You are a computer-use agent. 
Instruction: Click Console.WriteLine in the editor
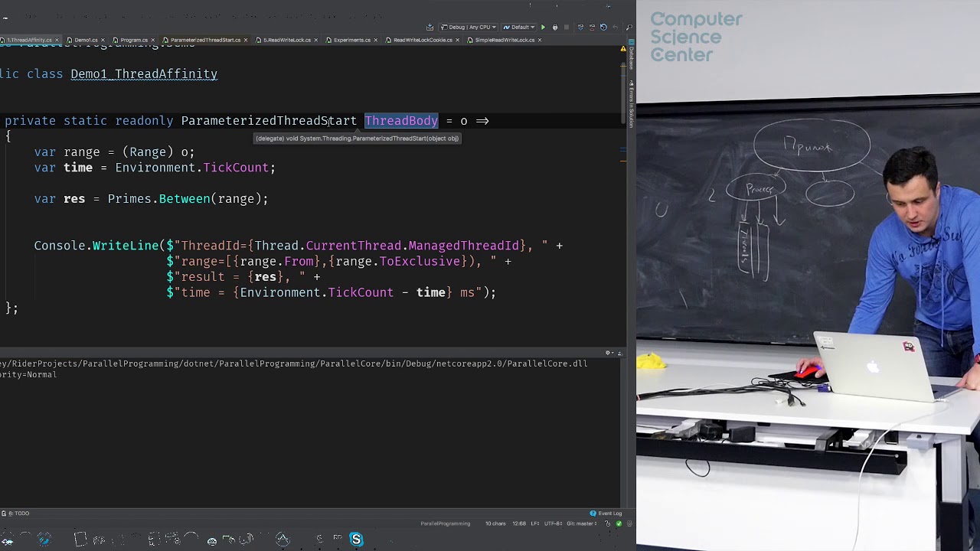(96, 246)
